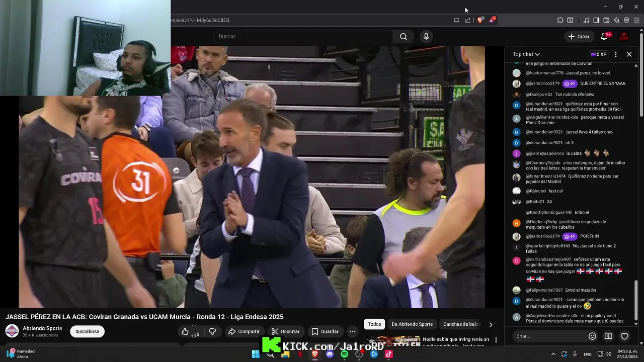Screen dimensions: 644x362
Task: Open Brave Shields lion icon
Action: point(480,20)
